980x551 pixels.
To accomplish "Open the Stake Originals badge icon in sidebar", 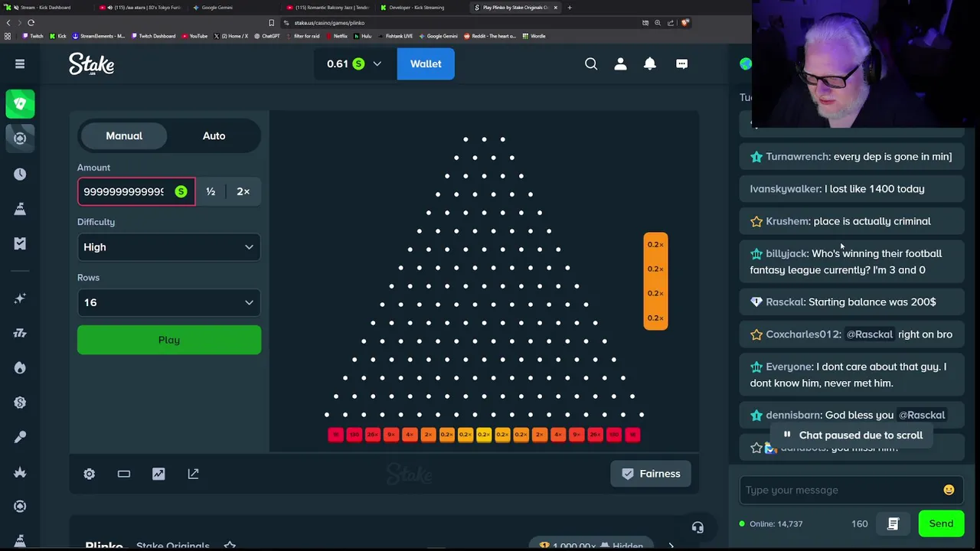I will tap(20, 402).
